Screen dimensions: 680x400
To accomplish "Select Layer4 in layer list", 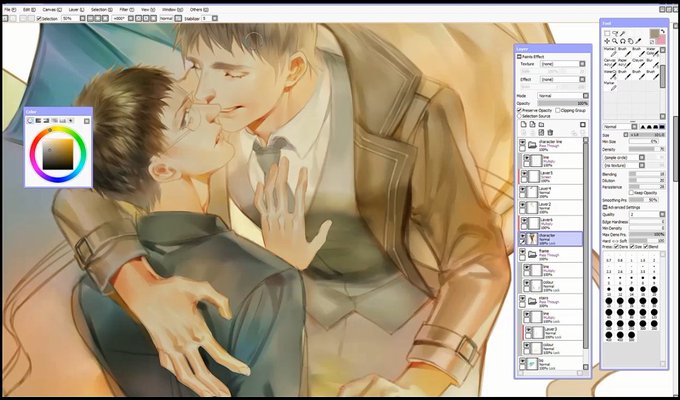I will (551, 191).
